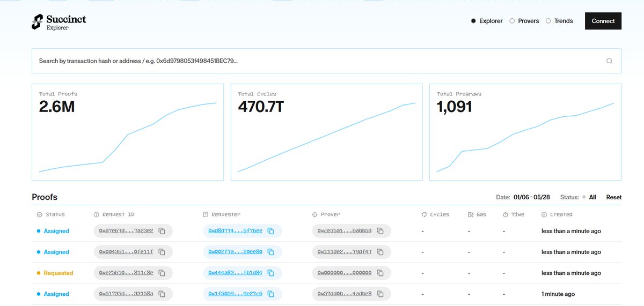The width and height of the screenshot is (644, 306).
Task: Click the Succinct Explorer logo
Action: point(58,21)
